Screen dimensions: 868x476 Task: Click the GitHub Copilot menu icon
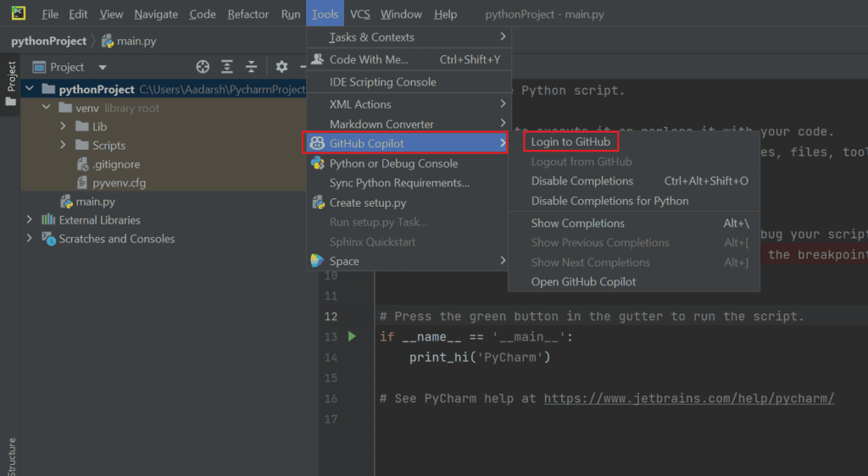[317, 143]
